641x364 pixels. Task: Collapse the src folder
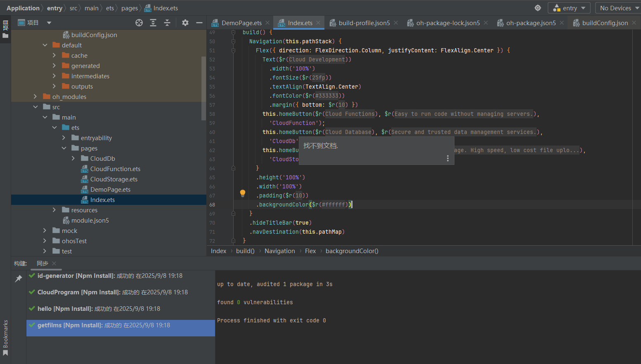(35, 107)
